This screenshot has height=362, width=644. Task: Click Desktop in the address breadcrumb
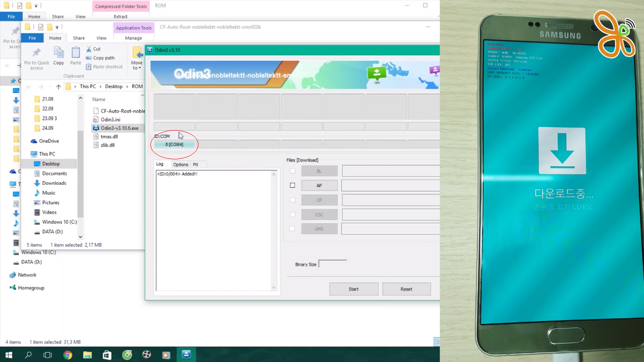coord(114,87)
